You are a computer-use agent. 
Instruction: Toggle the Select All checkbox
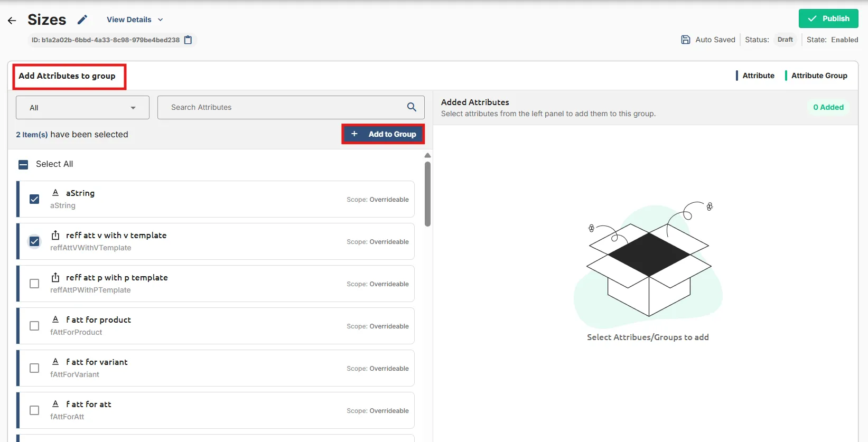[x=23, y=165]
